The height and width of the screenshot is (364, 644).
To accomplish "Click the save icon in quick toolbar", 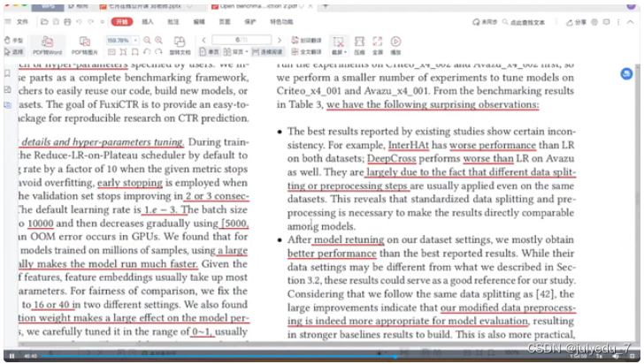I will pyautogui.click(x=57, y=22).
